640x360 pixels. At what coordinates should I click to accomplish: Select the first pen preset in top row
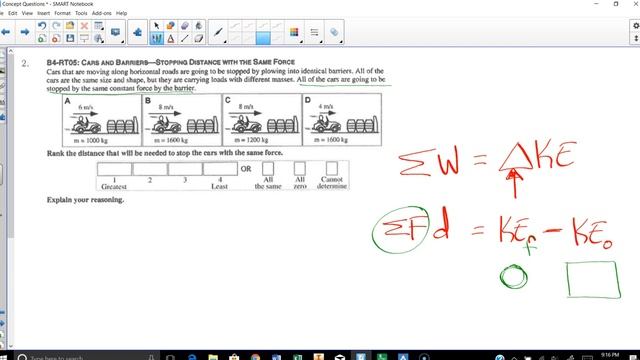(234, 26)
